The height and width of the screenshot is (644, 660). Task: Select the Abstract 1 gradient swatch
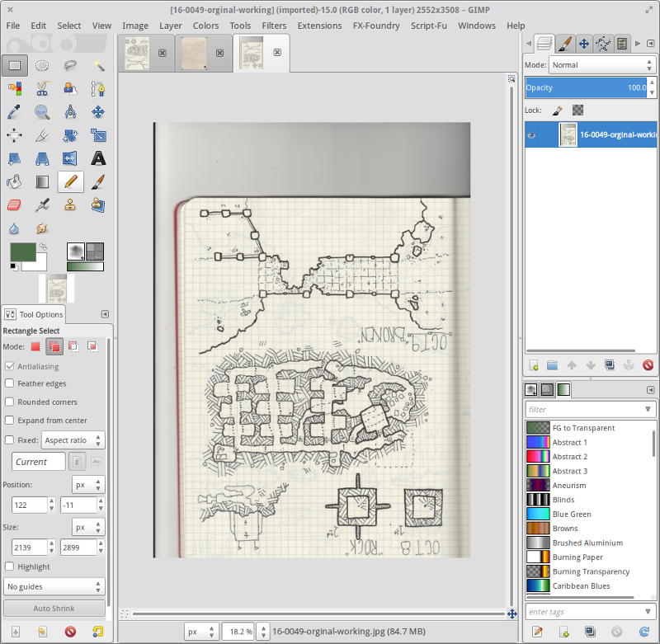(x=537, y=442)
